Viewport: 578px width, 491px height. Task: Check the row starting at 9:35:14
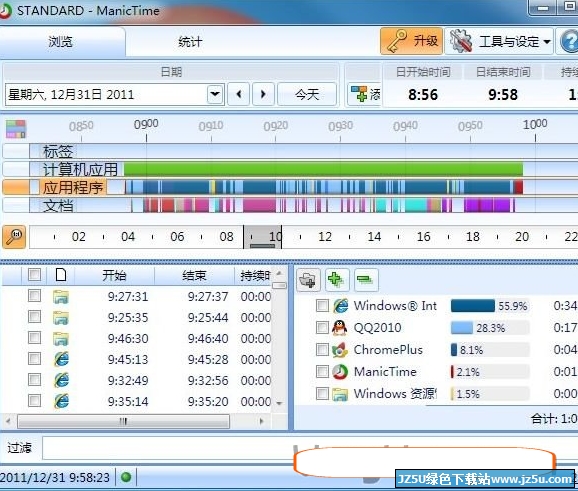click(35, 401)
